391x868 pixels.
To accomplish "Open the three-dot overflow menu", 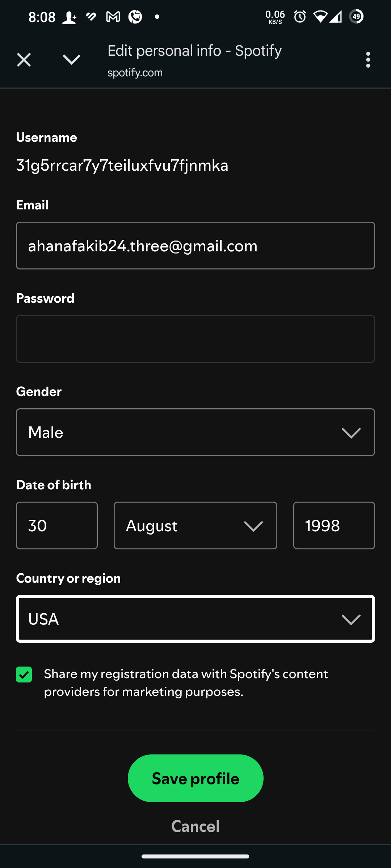I will [368, 60].
